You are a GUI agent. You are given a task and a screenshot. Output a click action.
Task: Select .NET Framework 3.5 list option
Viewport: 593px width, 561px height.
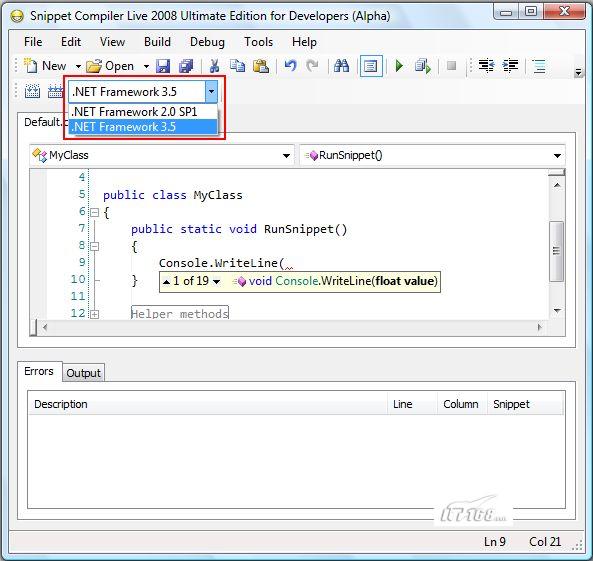pyautogui.click(x=143, y=127)
